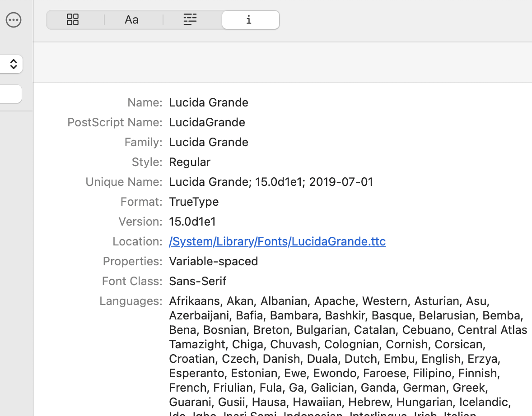Image resolution: width=532 pixels, height=416 pixels.
Task: Select the Version value '15.0d1e1'
Action: [x=192, y=222]
